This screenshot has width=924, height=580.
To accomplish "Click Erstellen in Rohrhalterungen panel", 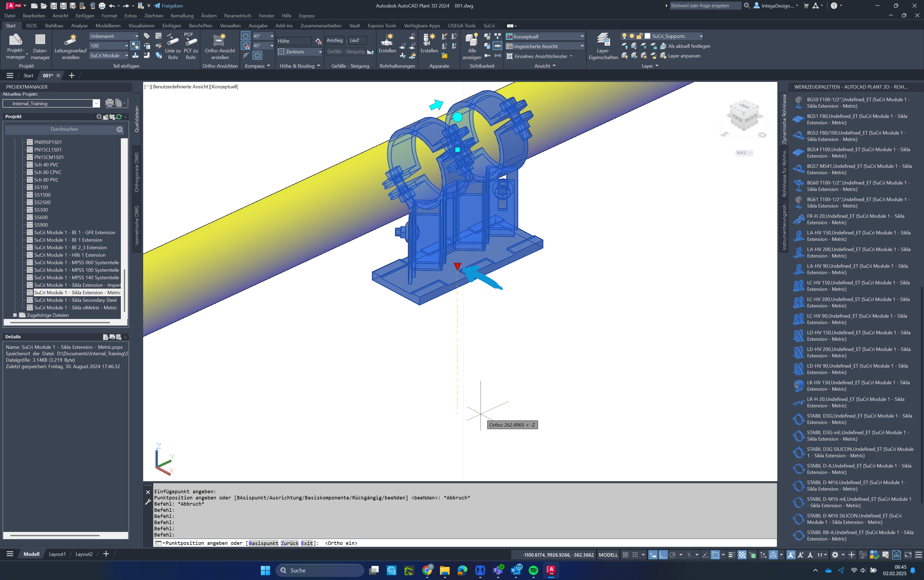I will [x=387, y=43].
